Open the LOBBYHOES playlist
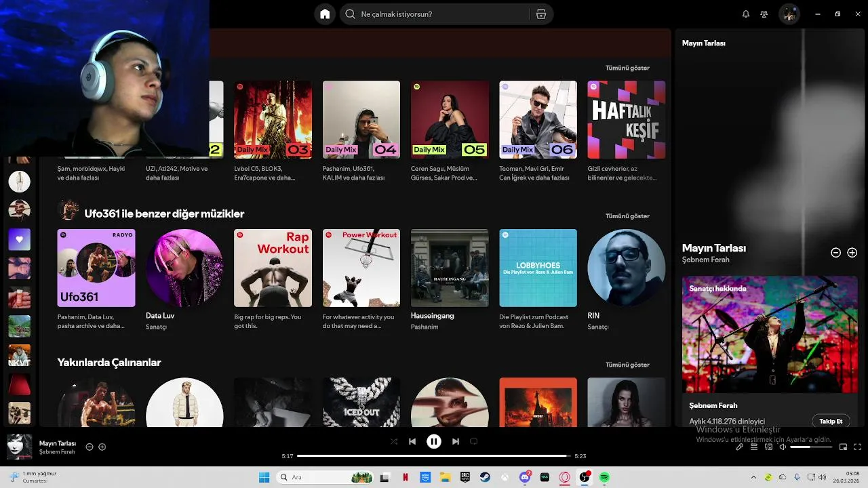The height and width of the screenshot is (488, 868). point(538,268)
